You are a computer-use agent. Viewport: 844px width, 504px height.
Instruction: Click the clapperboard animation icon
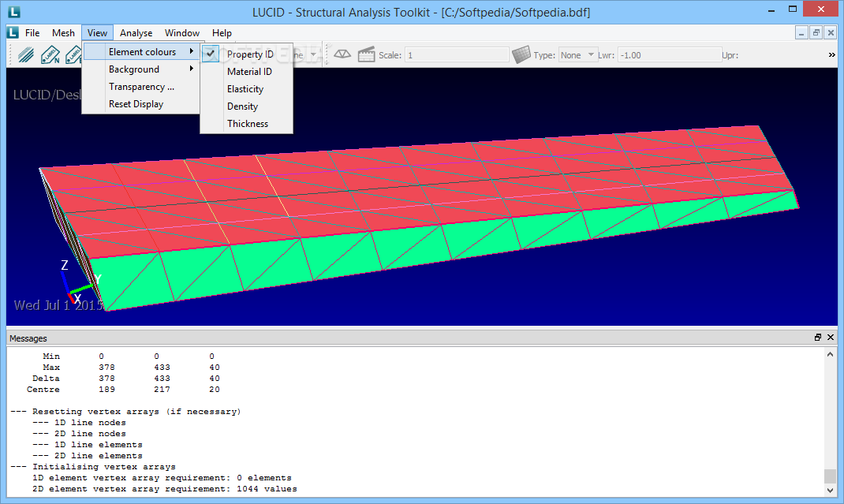click(x=366, y=54)
